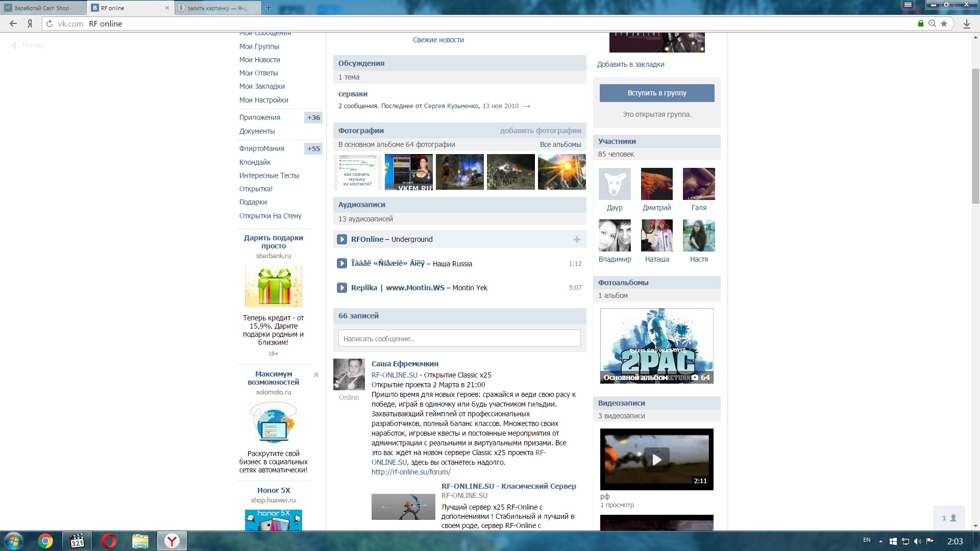The width and height of the screenshot is (980, 551).
Task: Open a new tab with plus button
Action: tap(268, 8)
